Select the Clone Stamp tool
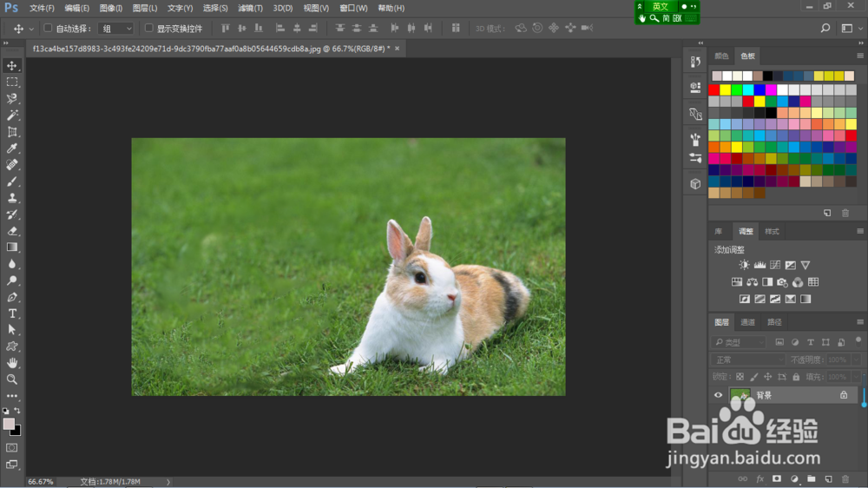 [x=12, y=198]
